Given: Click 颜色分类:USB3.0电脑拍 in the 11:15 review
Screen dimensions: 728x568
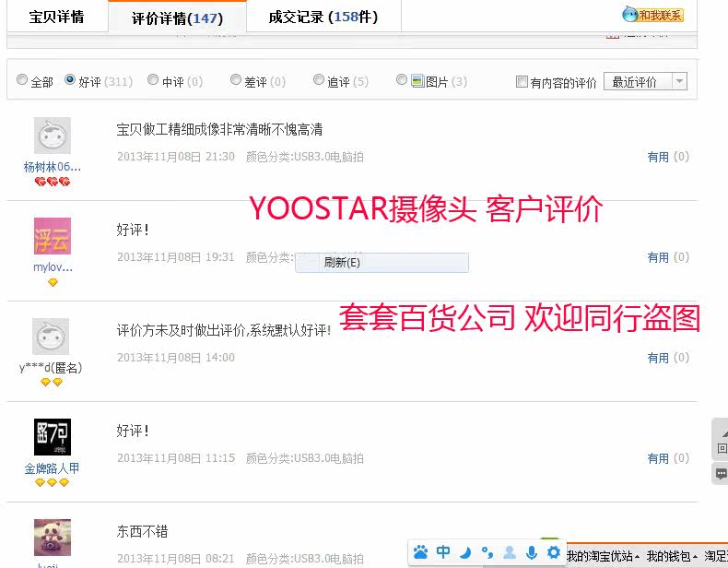Looking at the screenshot, I should pos(305,458).
